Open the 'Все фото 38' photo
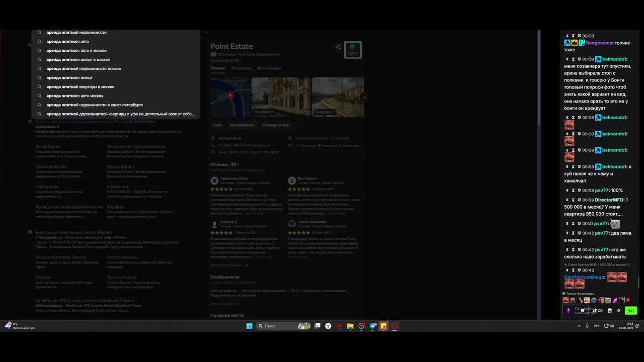This screenshot has height=362, width=644. 281,97
